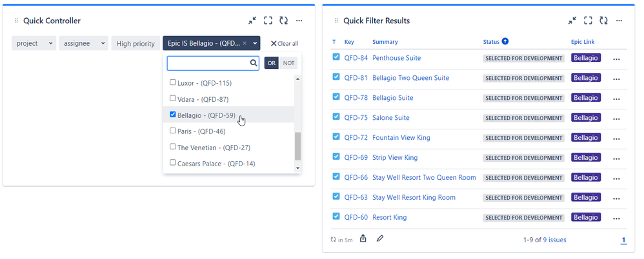Screen dimensions: 644x259
Task: Open the Stay Well Resort King Room issue
Action: click(414, 198)
